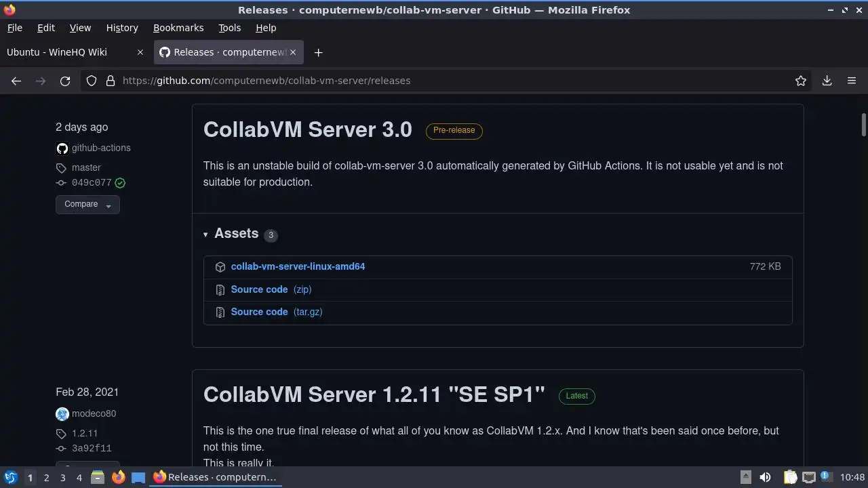Click the modeco80 avatar
Viewport: 868px width, 488px height.
click(62, 414)
